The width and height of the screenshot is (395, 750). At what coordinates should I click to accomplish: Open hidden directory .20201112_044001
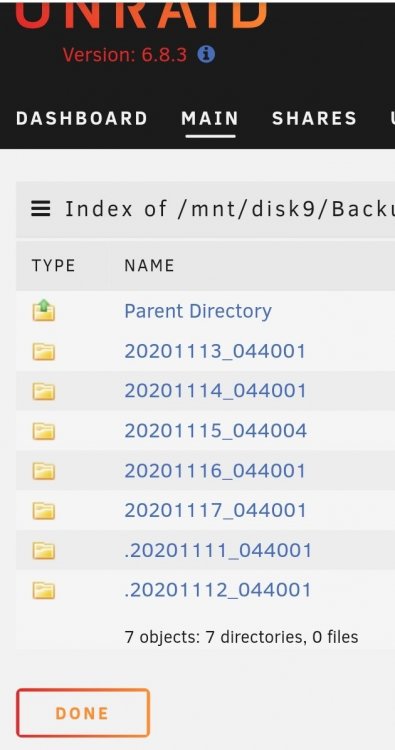[218, 590]
